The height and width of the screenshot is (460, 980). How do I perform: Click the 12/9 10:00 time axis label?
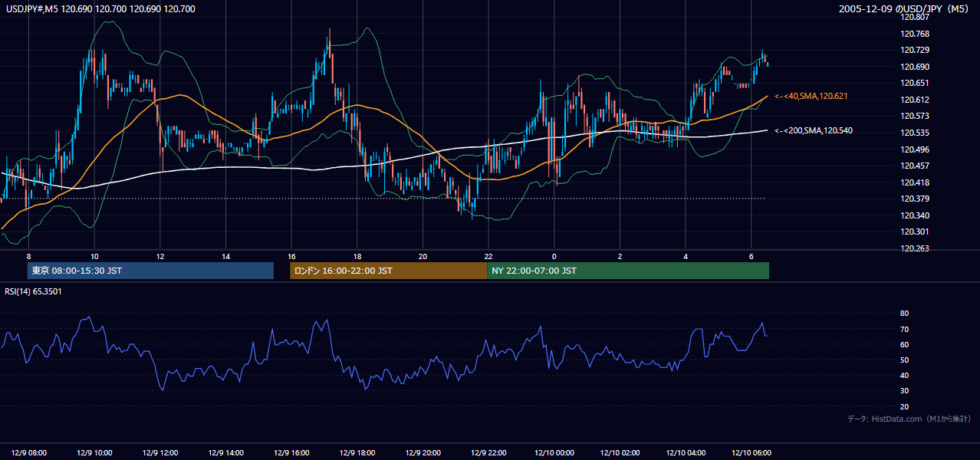point(94,453)
